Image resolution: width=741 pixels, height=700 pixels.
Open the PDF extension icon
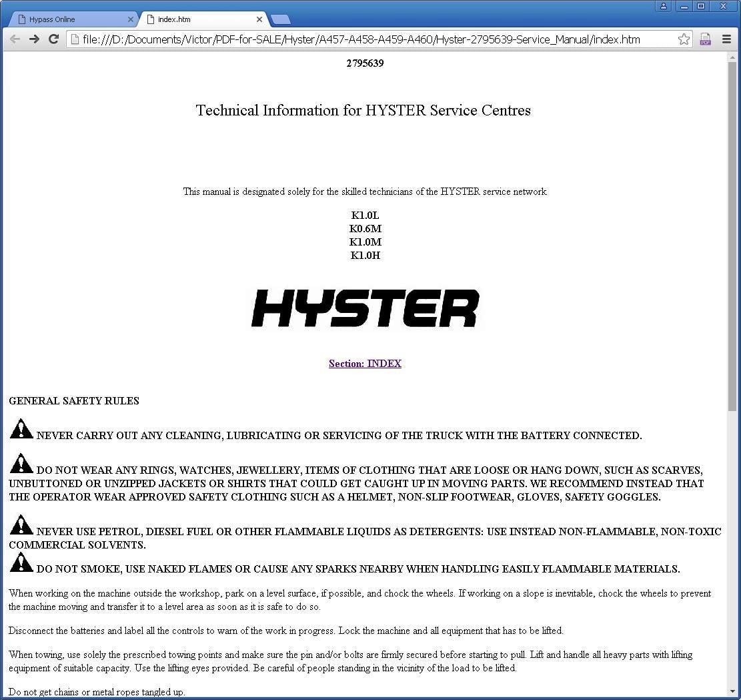705,39
